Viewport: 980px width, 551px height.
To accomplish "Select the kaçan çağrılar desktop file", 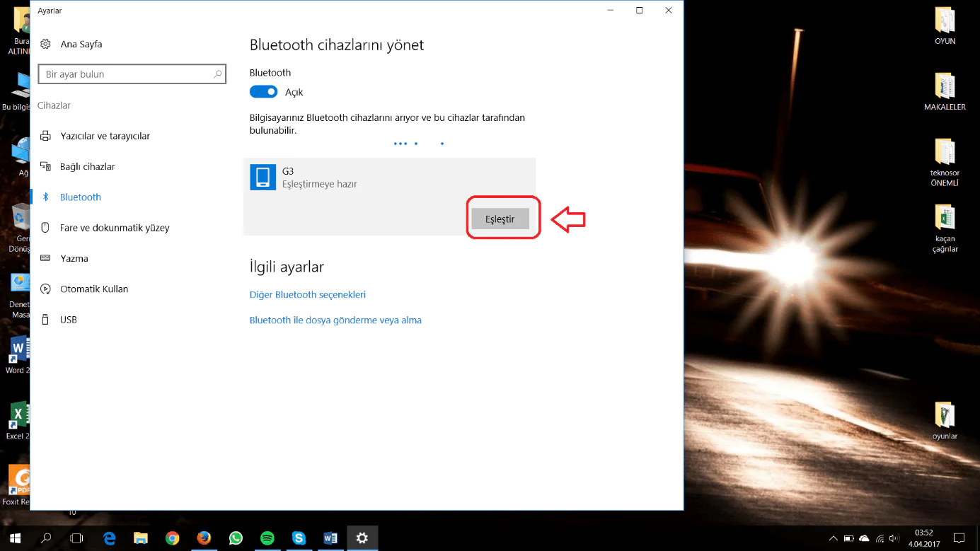I will tap(945, 228).
